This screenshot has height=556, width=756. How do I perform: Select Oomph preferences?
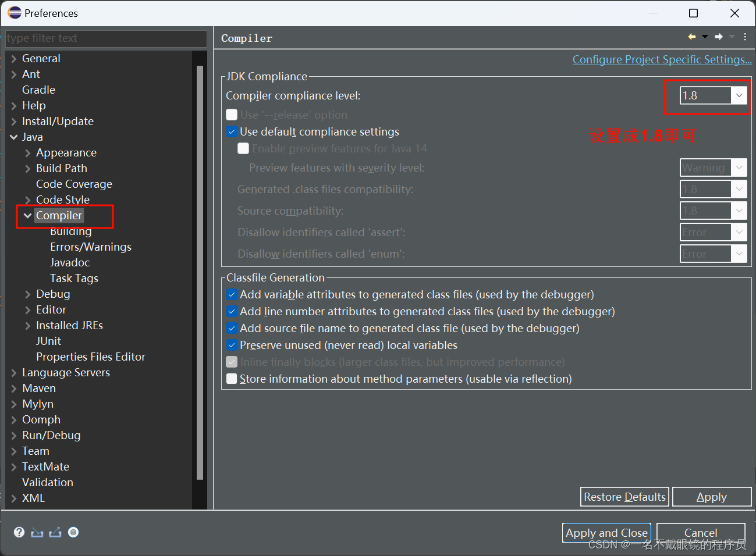click(x=41, y=419)
